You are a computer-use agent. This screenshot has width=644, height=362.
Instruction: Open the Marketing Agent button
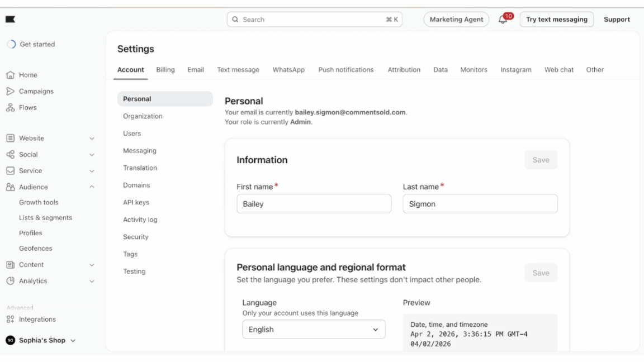coord(456,20)
